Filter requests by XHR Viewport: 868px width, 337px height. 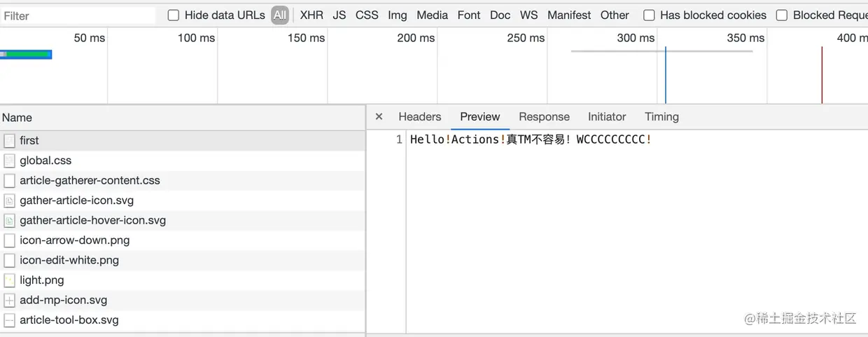coord(311,15)
